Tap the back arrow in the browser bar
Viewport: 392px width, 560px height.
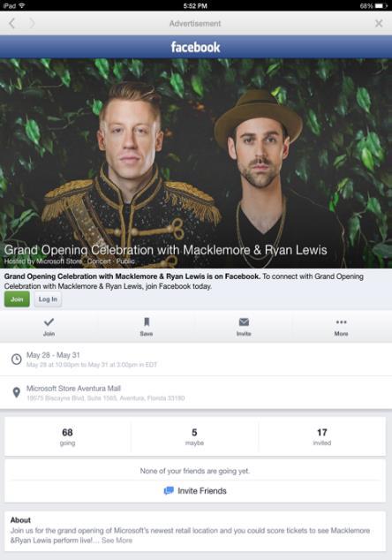coord(12,24)
